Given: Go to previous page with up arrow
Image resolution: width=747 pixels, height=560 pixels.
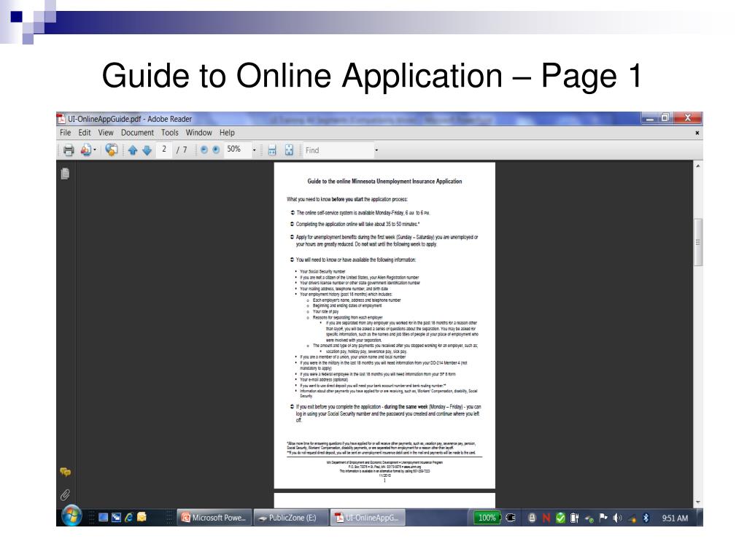Looking at the screenshot, I should point(133,150).
